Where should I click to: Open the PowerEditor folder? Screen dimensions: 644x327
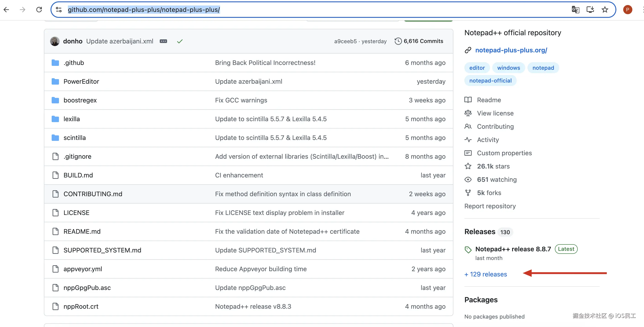(x=81, y=81)
